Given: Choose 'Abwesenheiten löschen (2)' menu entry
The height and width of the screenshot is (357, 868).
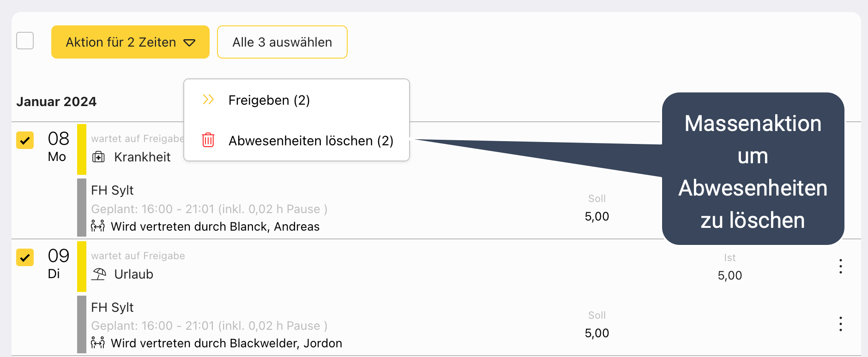Looking at the screenshot, I should 311,141.
